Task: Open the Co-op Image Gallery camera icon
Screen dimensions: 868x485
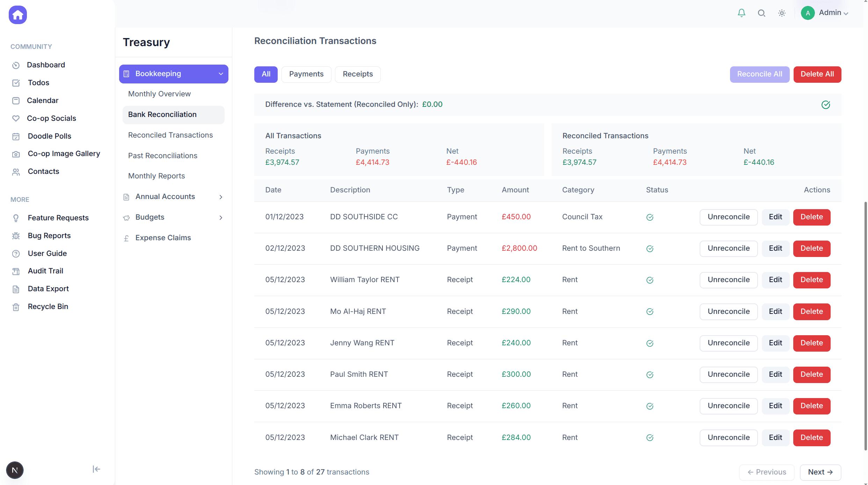Action: [x=16, y=153]
